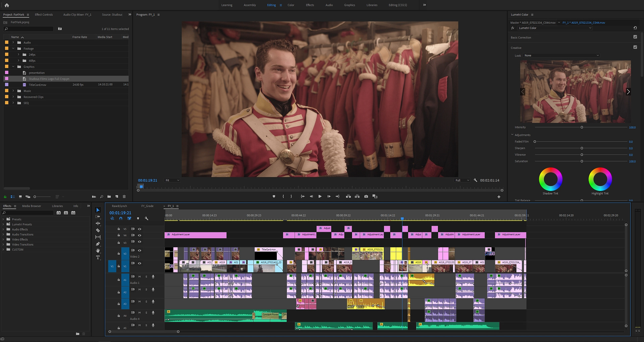Switch to the Audio workspace
The width and height of the screenshot is (644, 342).
click(x=329, y=5)
